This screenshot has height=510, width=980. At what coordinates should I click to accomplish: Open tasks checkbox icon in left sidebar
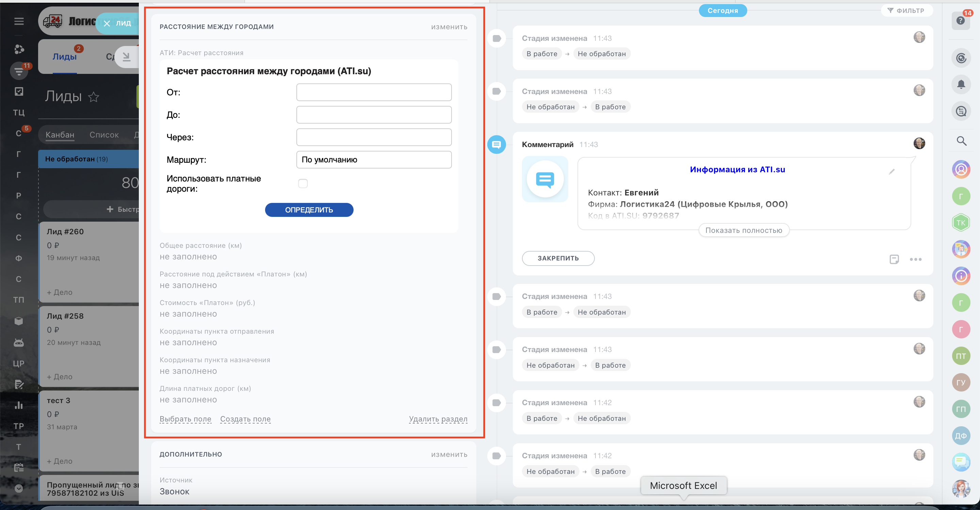pyautogui.click(x=19, y=91)
